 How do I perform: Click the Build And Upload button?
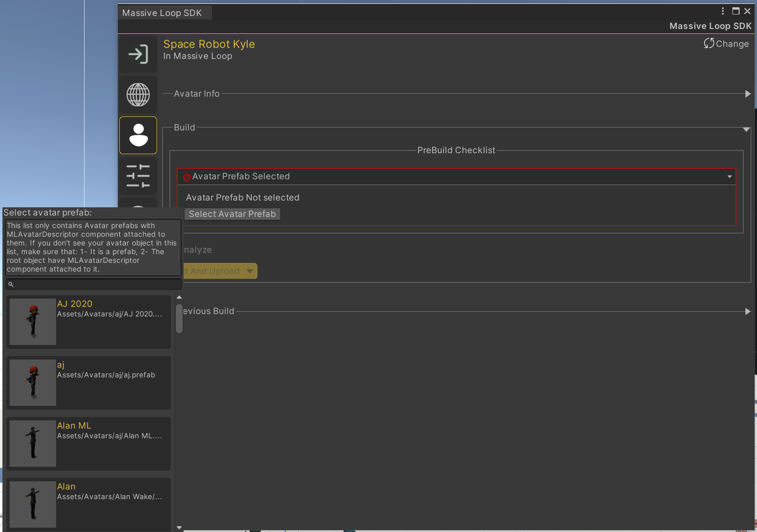pos(213,271)
